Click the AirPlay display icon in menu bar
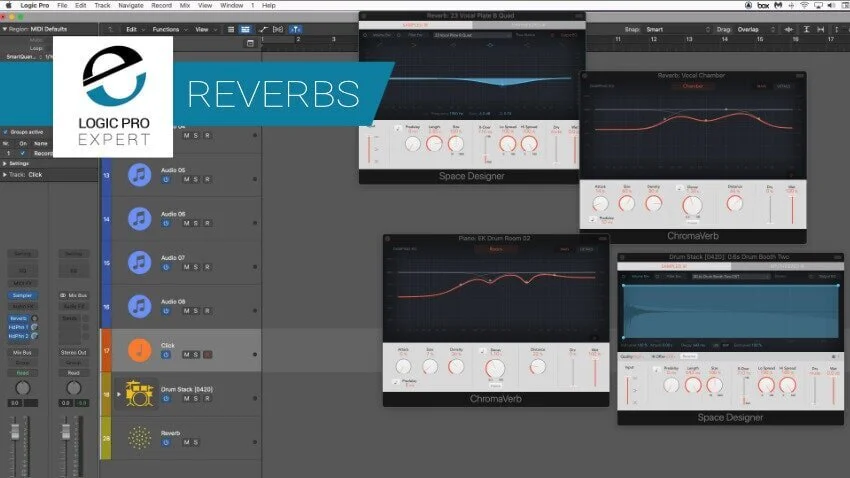850x478 pixels. pyautogui.click(x=818, y=5)
